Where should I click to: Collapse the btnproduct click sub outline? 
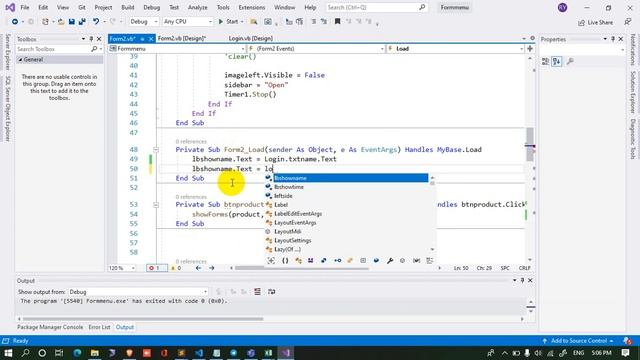(156, 204)
